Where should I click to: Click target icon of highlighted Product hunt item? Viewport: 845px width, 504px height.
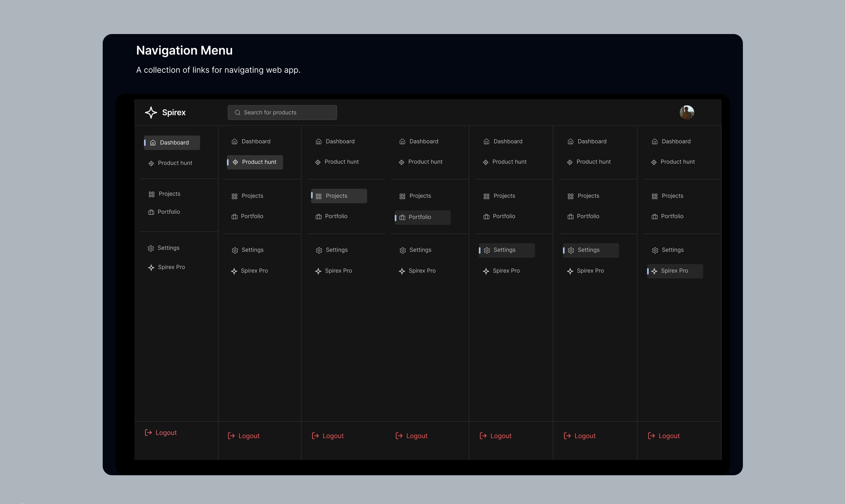[x=235, y=162]
